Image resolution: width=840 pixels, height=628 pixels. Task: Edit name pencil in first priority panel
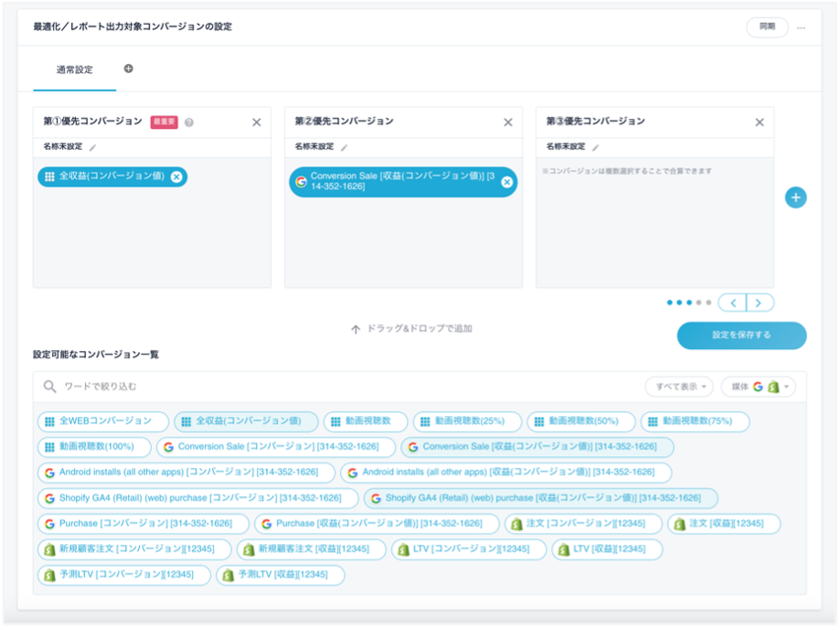click(92, 147)
